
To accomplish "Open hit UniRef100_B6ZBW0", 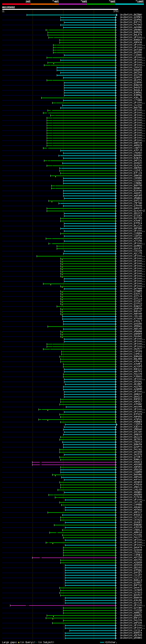I will point(131,15).
